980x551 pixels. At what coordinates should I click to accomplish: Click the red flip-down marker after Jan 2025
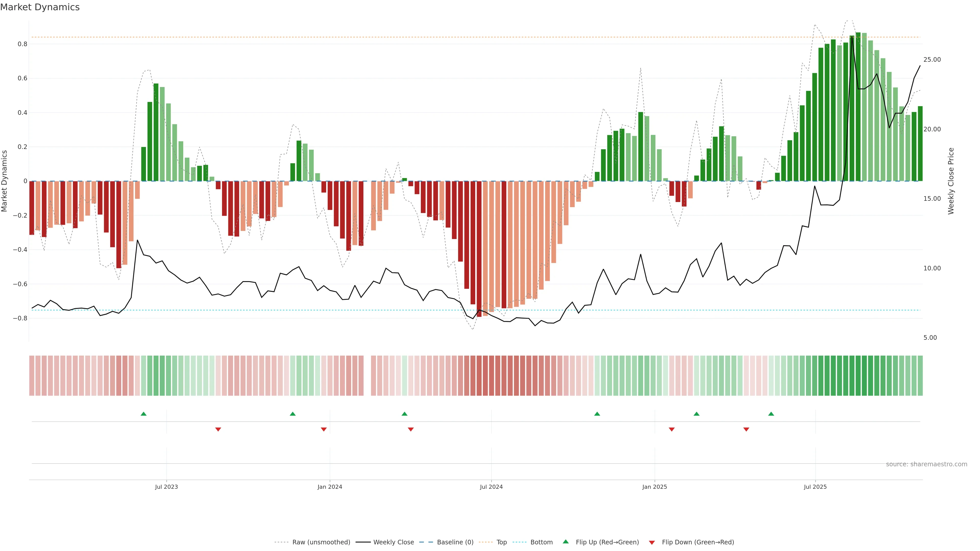coord(671,429)
